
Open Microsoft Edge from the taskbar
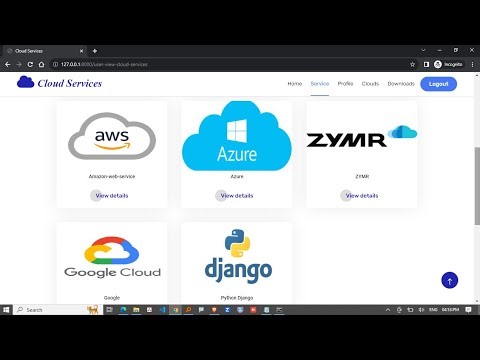(123, 310)
